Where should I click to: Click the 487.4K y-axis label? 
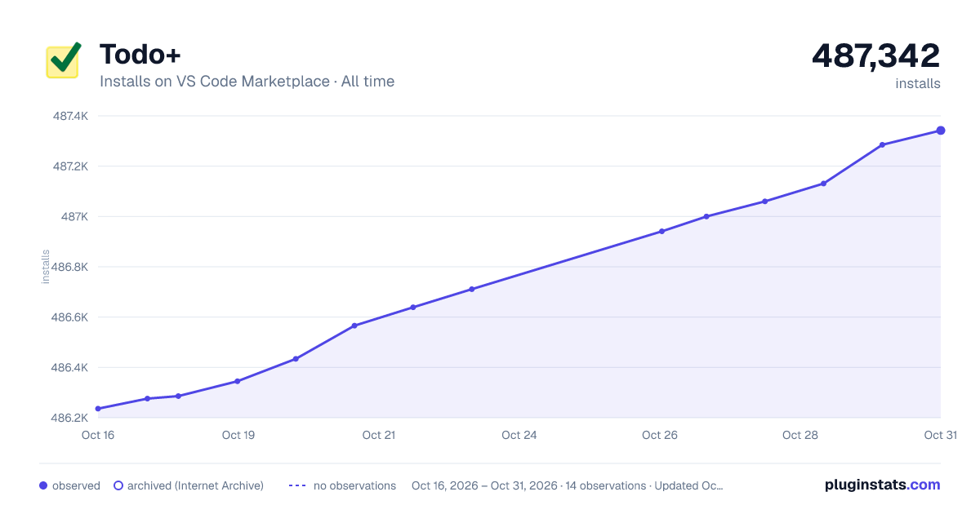coord(70,116)
